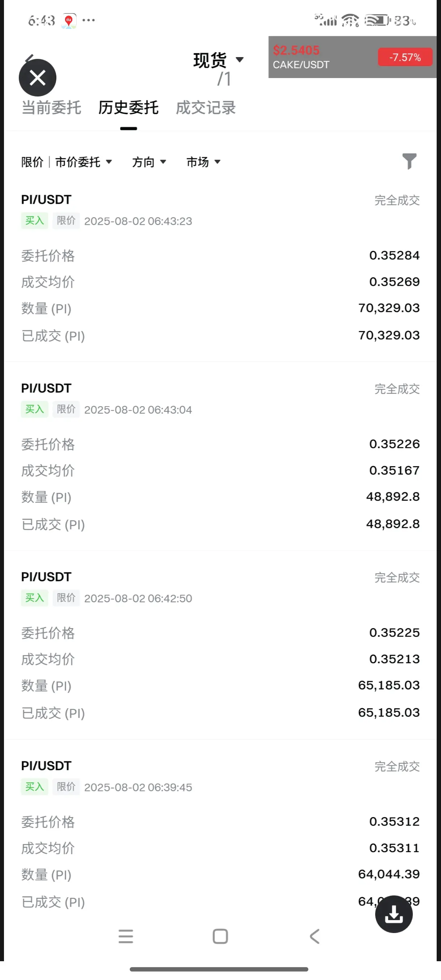Open the CAKE/USDT price ticker banner
This screenshot has height=980, width=441.
pyautogui.click(x=352, y=57)
